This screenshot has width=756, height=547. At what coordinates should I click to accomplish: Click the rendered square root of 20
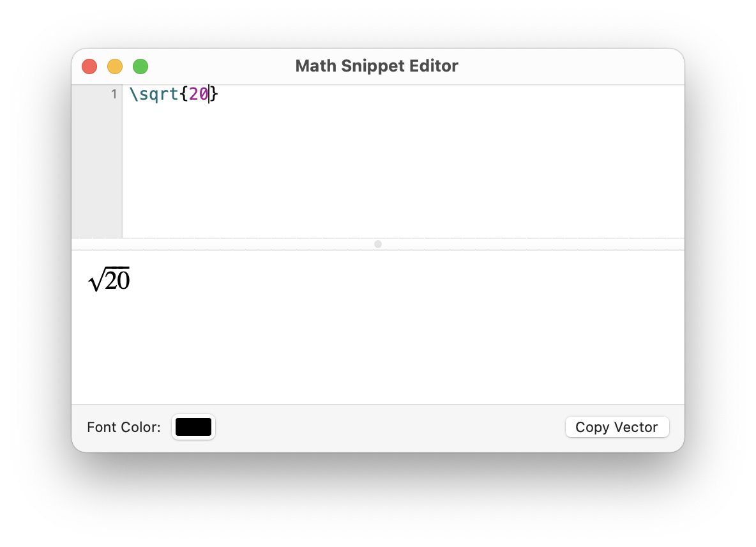pyautogui.click(x=109, y=279)
